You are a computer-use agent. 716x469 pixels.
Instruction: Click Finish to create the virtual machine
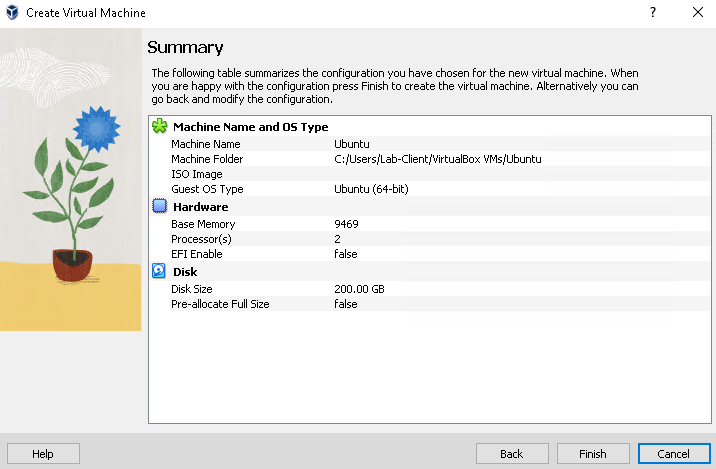[x=593, y=453]
